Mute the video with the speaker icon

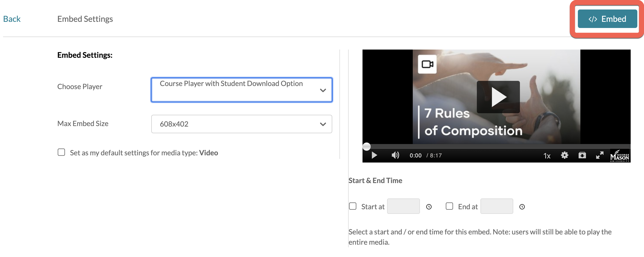(395, 155)
